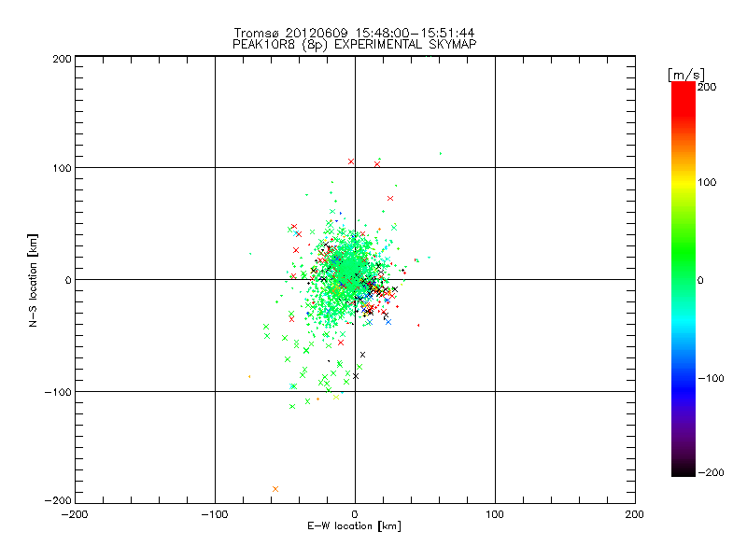Click the 'E-W location [km]' axis label
The image size is (747, 560).
354,526
